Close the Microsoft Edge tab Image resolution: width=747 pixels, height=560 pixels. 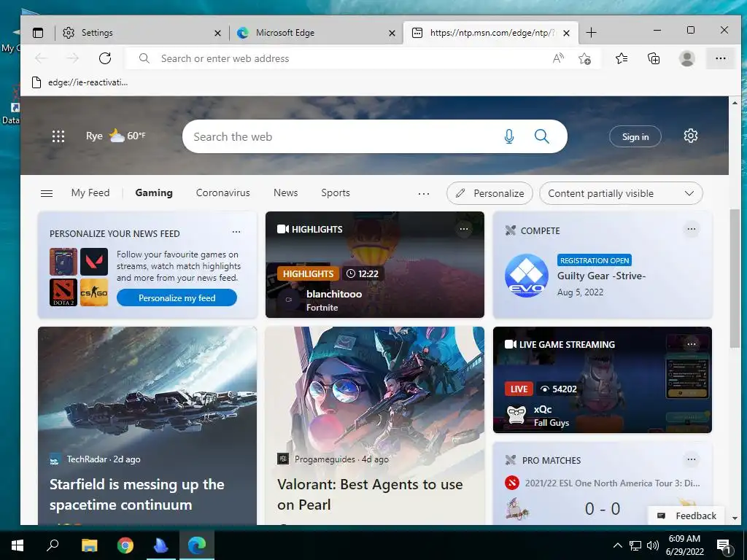tap(392, 33)
